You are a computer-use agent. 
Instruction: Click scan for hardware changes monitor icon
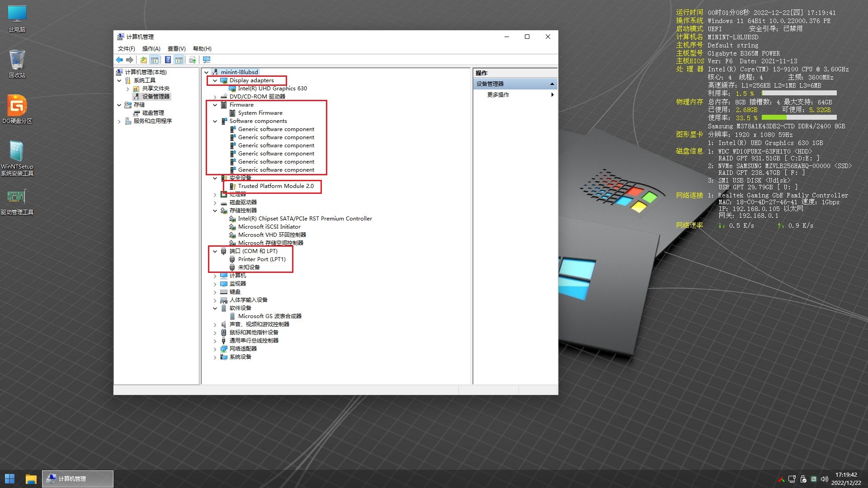(x=207, y=60)
